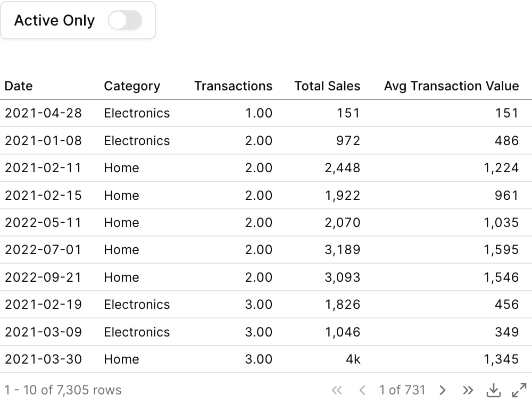
Task: Select the 2022-07-01 Home row
Action: [x=266, y=250]
